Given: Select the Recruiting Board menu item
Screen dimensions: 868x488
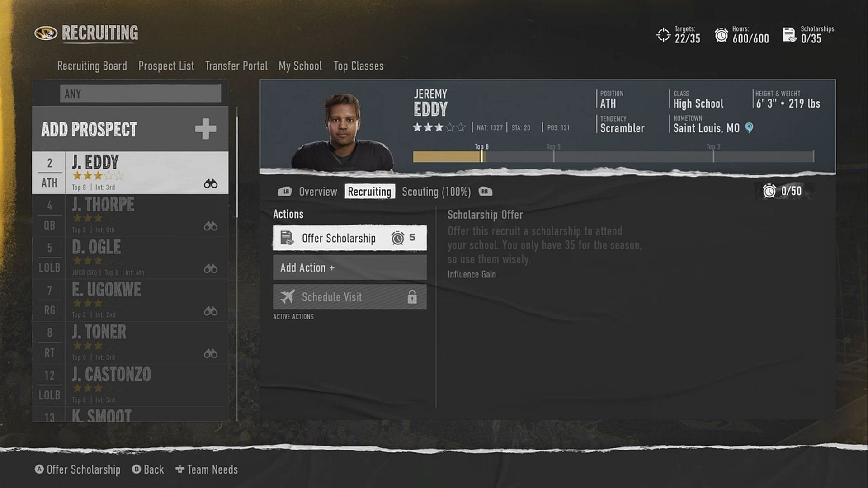Looking at the screenshot, I should 92,66.
